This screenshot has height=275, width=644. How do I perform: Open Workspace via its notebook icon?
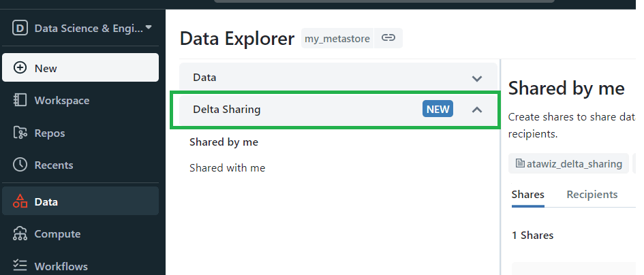tap(20, 100)
